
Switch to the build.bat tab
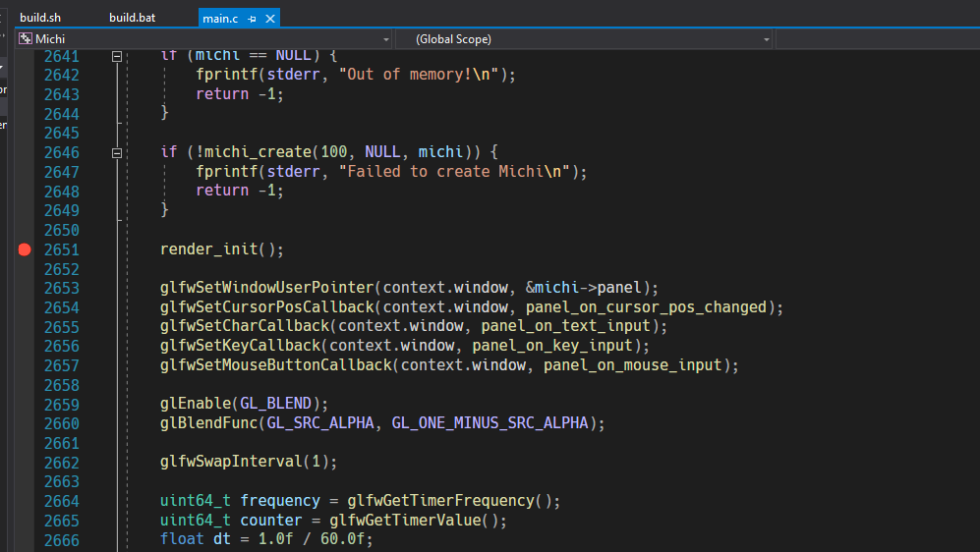click(132, 18)
